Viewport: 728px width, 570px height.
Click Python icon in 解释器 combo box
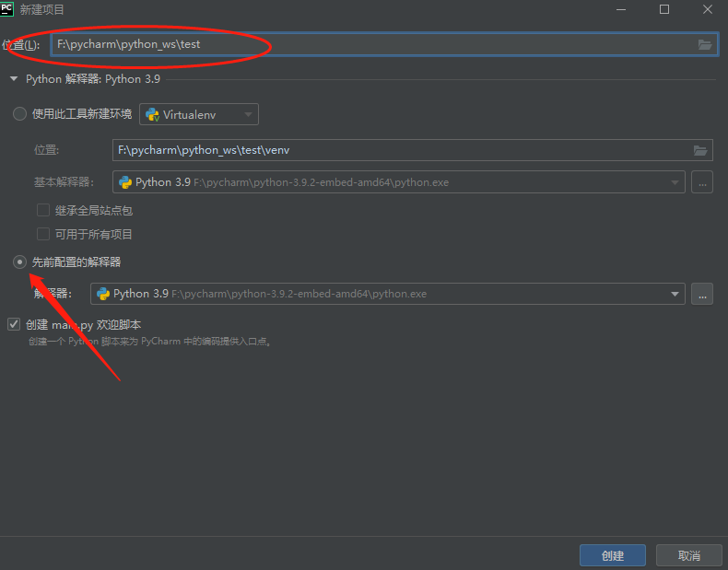click(103, 294)
